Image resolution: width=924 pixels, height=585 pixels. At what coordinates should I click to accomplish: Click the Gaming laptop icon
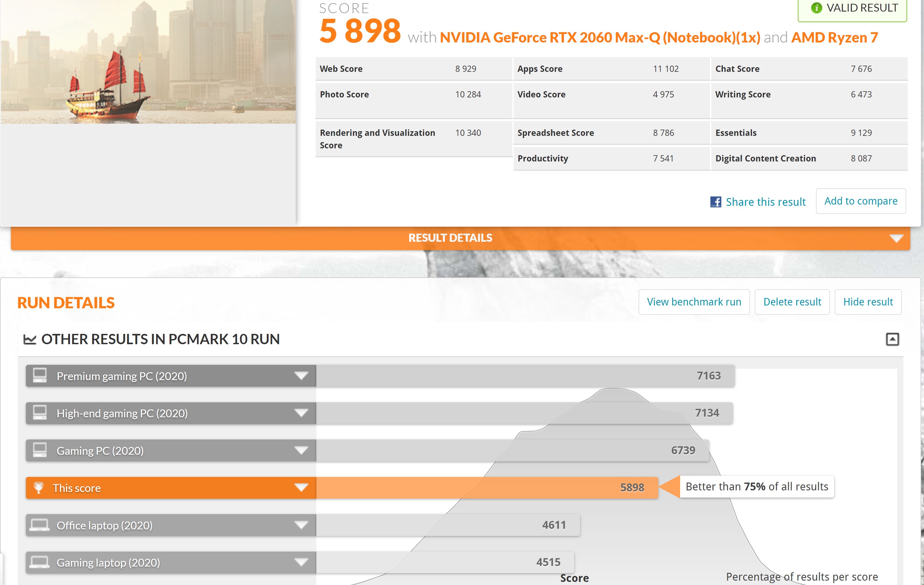coord(40,562)
